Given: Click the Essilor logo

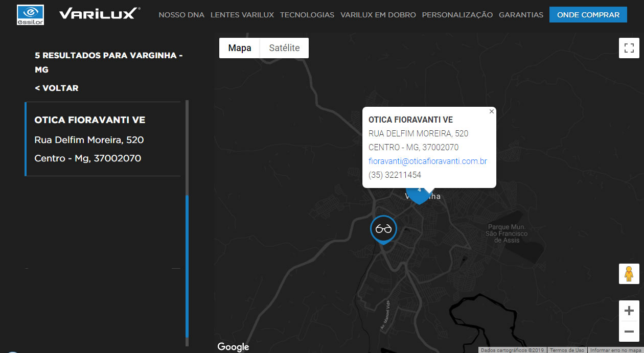Looking at the screenshot, I should pos(30,15).
